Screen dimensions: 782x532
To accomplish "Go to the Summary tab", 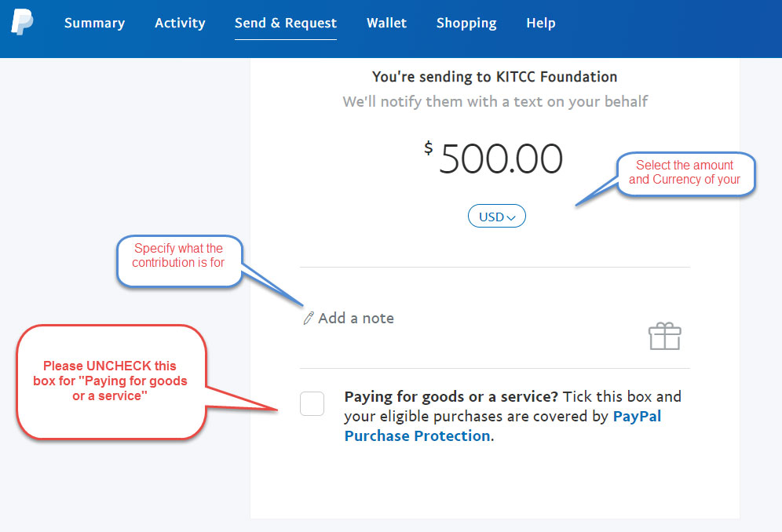I will (94, 24).
